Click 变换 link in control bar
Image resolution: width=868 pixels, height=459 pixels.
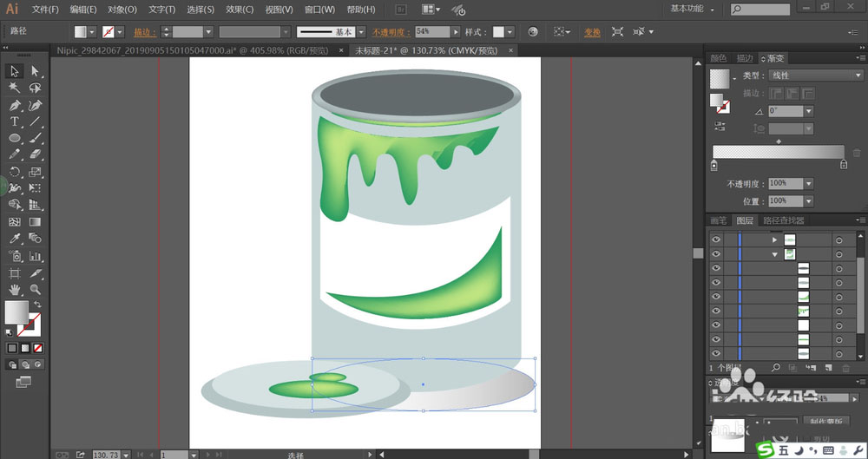click(592, 32)
